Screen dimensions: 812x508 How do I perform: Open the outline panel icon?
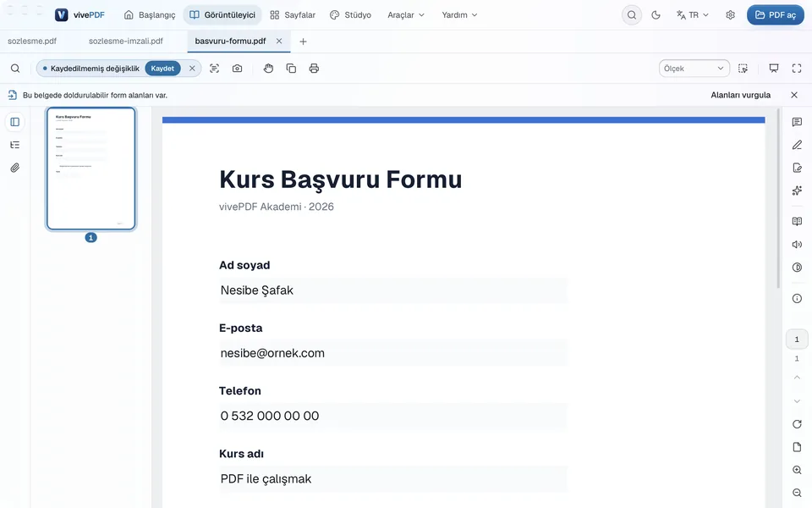(x=15, y=145)
